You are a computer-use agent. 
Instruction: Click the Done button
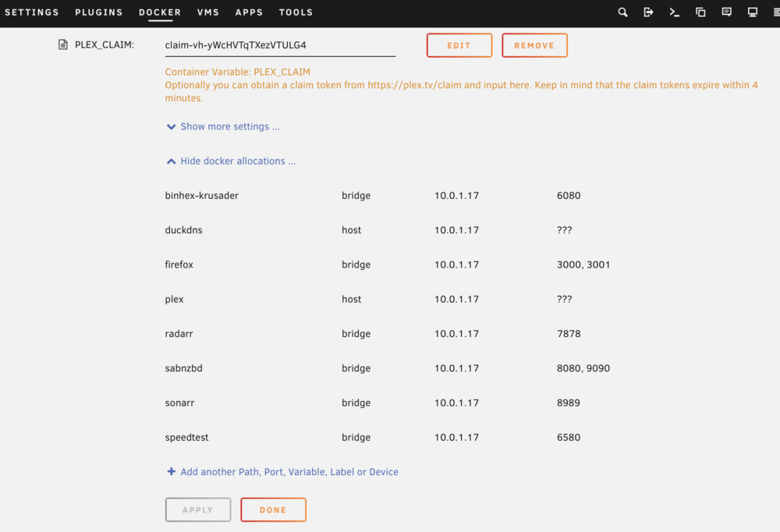pos(273,509)
